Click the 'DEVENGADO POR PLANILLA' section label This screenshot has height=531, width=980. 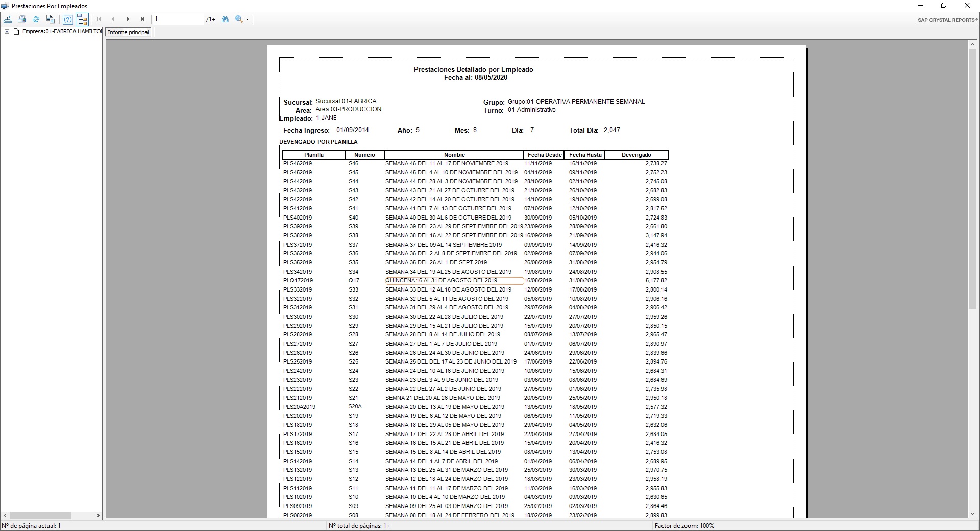click(x=318, y=142)
